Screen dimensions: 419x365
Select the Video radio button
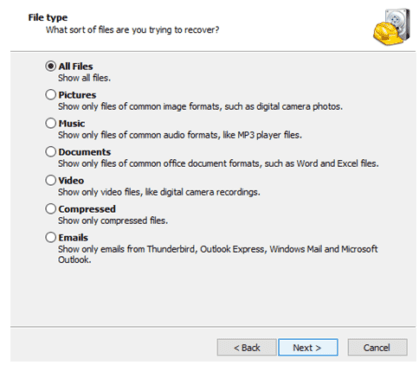pos(50,180)
